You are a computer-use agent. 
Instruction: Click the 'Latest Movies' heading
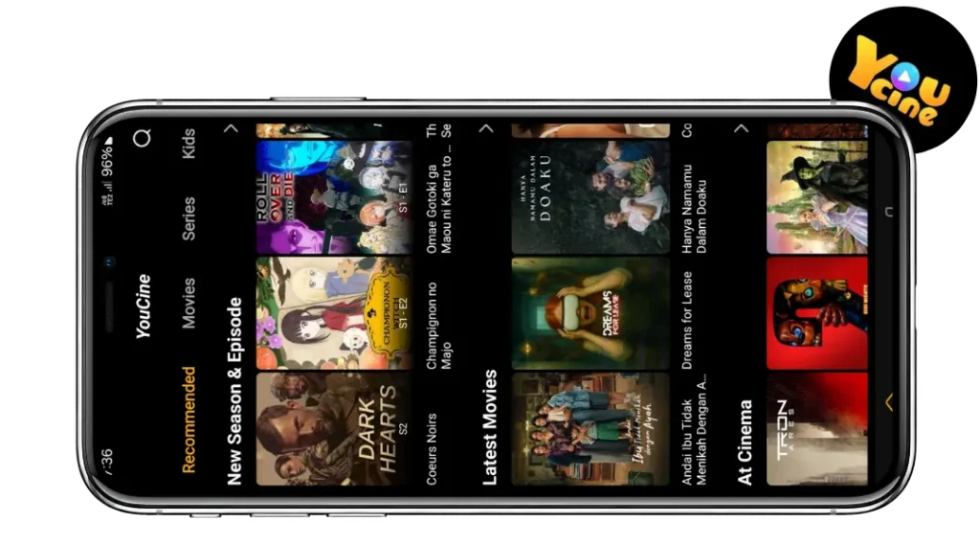[489, 427]
